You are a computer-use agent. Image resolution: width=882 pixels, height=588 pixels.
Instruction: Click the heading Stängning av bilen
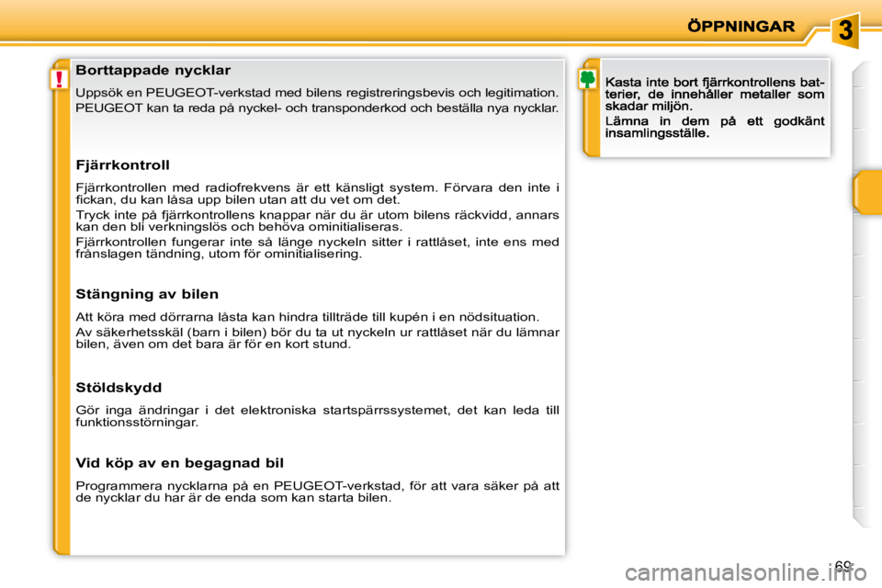point(147,294)
